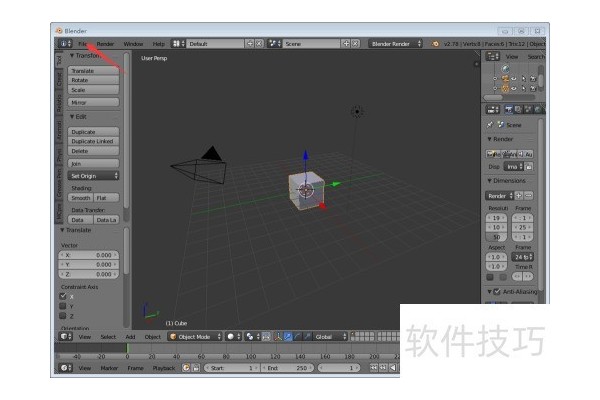The height and width of the screenshot is (400, 600).
Task: Click the Translate button
Action: pos(94,71)
